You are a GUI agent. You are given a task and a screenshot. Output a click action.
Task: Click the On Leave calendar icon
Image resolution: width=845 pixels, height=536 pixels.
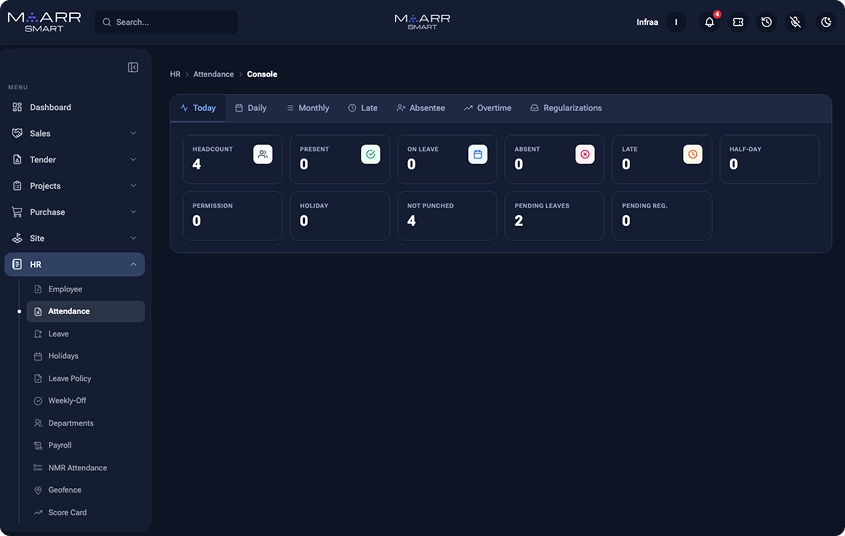(477, 154)
